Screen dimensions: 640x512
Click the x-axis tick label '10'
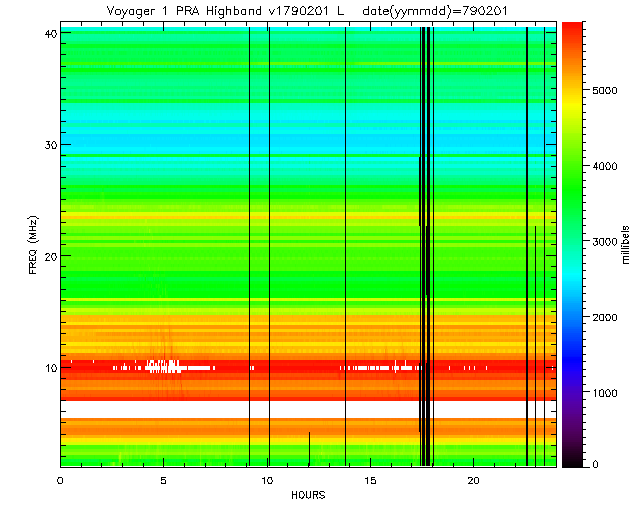pos(267,481)
